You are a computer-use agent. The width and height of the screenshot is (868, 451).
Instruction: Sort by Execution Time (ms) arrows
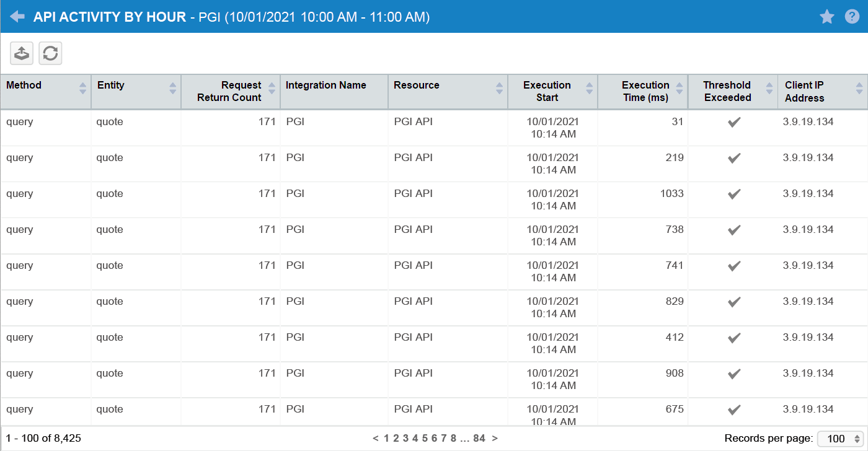point(679,89)
